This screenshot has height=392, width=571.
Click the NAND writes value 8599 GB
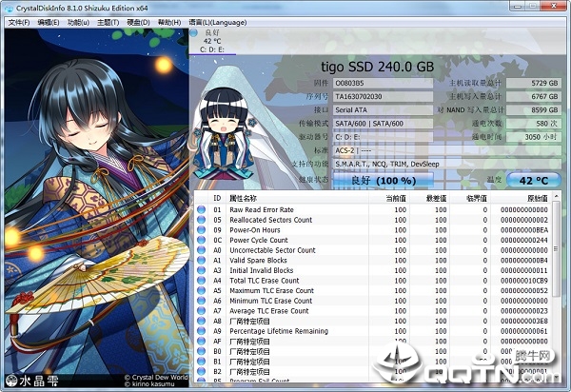click(x=534, y=110)
